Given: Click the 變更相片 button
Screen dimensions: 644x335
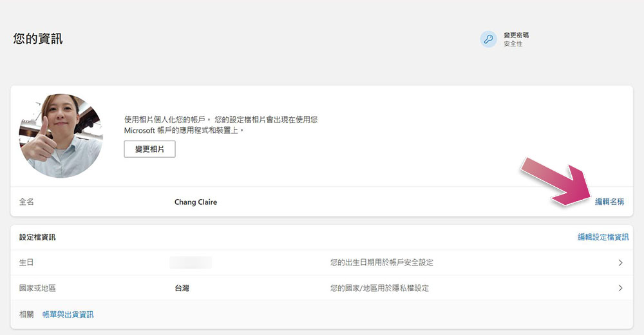Looking at the screenshot, I should coord(149,149).
